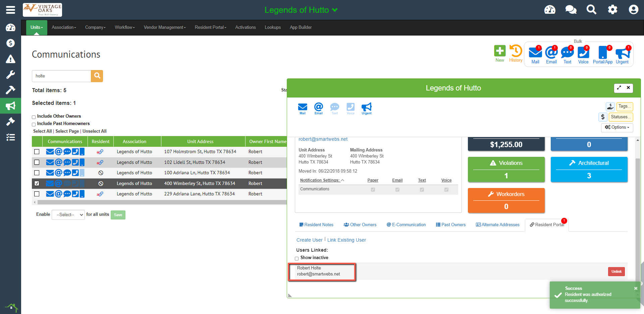This screenshot has width=644, height=314.
Task: Click the chat bubbles icon in top header
Action: point(571,9)
